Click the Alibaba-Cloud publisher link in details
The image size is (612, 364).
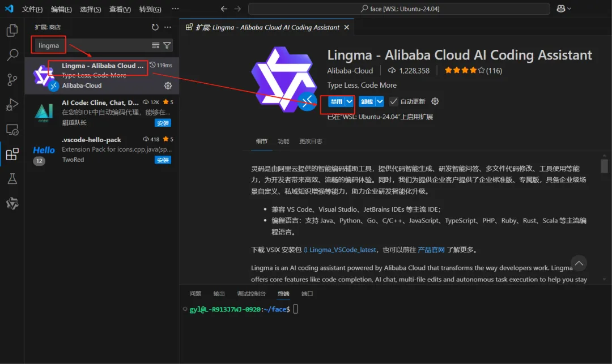350,71
